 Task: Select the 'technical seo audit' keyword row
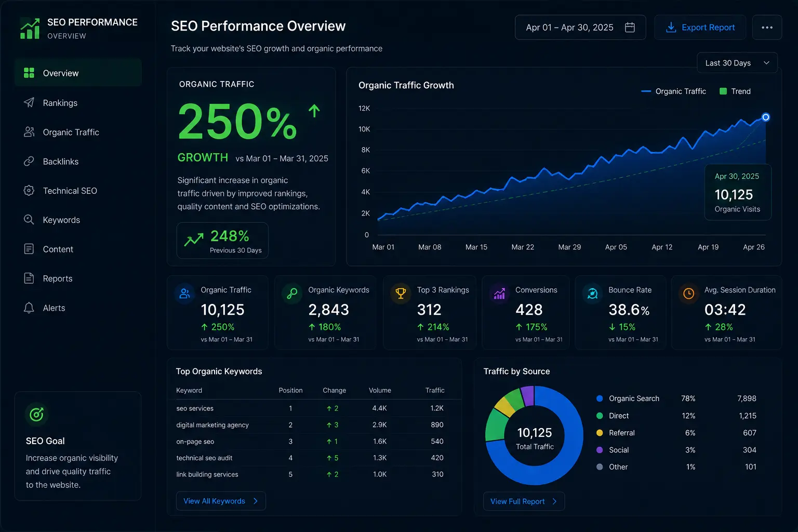click(x=314, y=458)
